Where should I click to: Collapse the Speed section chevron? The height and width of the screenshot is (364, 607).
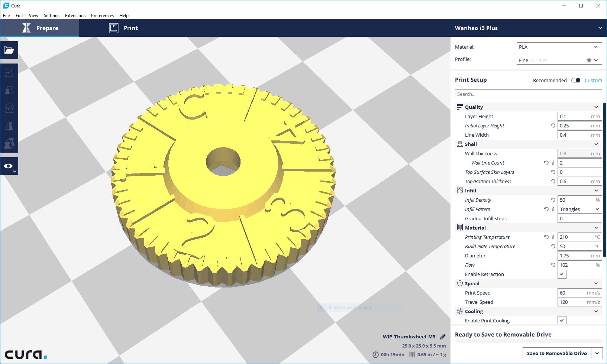[x=596, y=283]
